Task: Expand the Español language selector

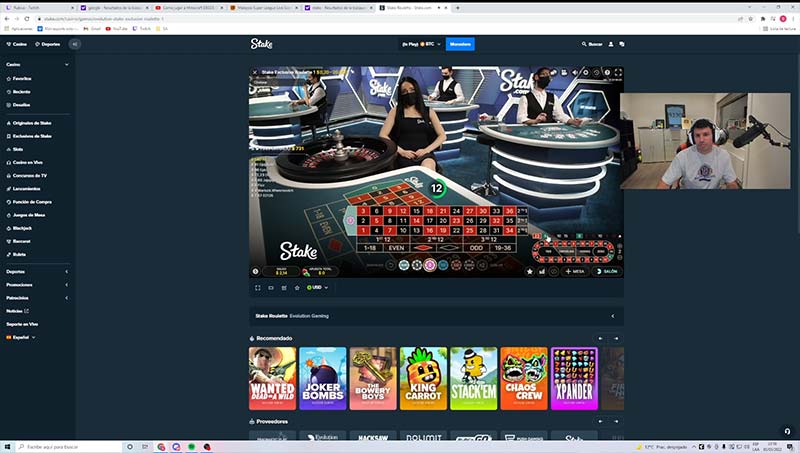Action: 22,337
